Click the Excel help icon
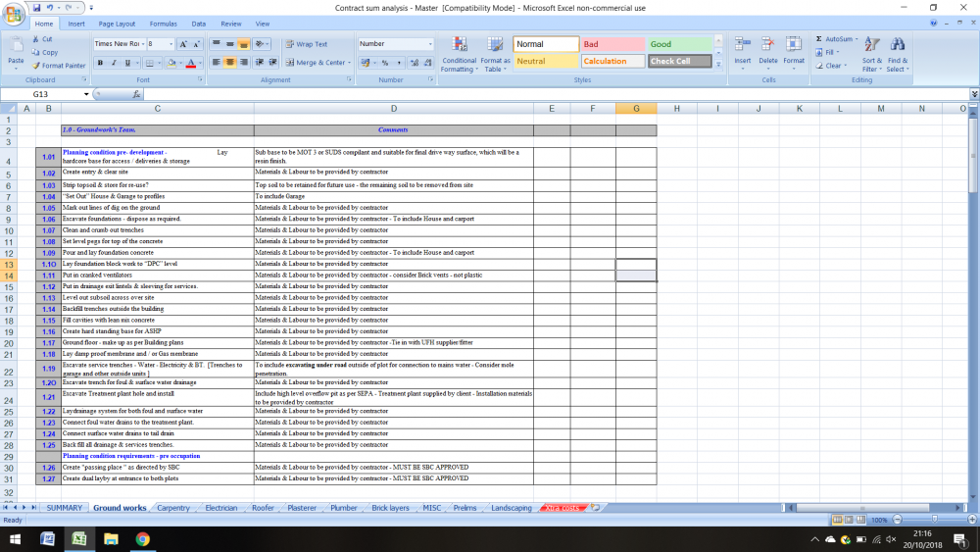The width and height of the screenshot is (980, 552). [933, 24]
